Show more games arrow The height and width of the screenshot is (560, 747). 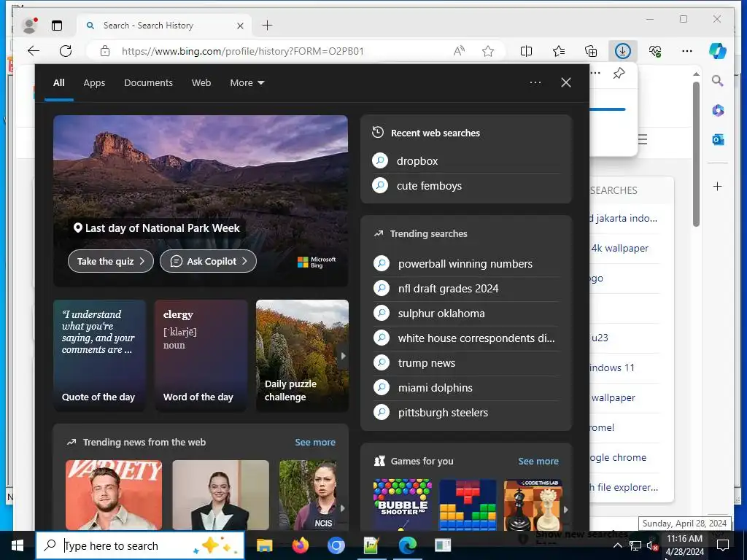565,509
